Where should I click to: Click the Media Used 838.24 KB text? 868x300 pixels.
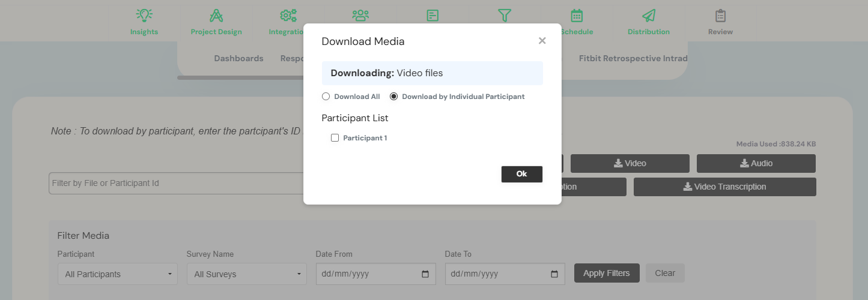point(776,144)
